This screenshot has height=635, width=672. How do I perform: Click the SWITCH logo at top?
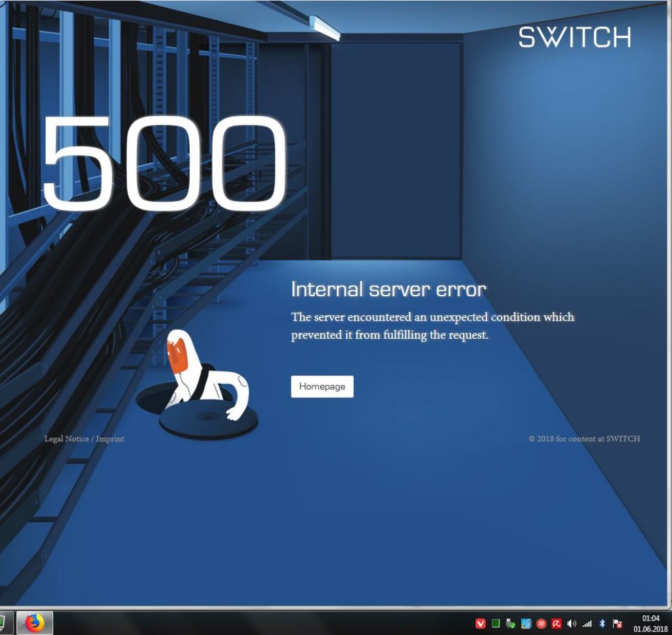point(574,37)
